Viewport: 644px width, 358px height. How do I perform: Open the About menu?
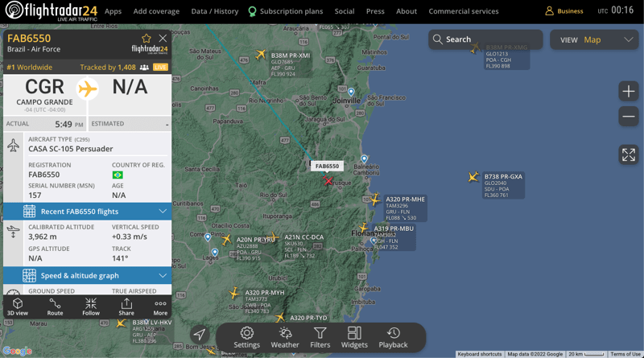coord(407,11)
